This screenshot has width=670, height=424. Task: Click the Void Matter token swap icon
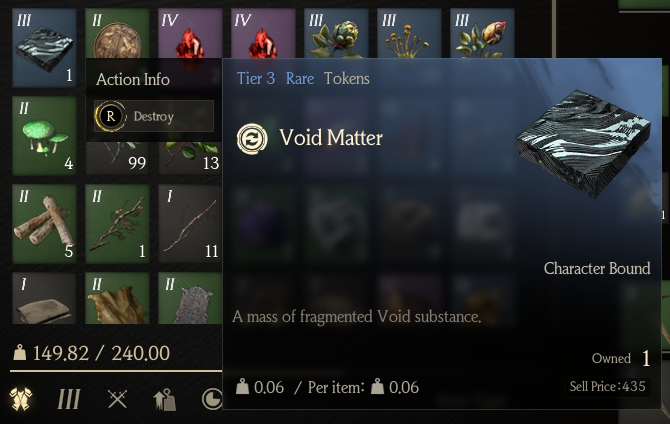pyautogui.click(x=252, y=139)
